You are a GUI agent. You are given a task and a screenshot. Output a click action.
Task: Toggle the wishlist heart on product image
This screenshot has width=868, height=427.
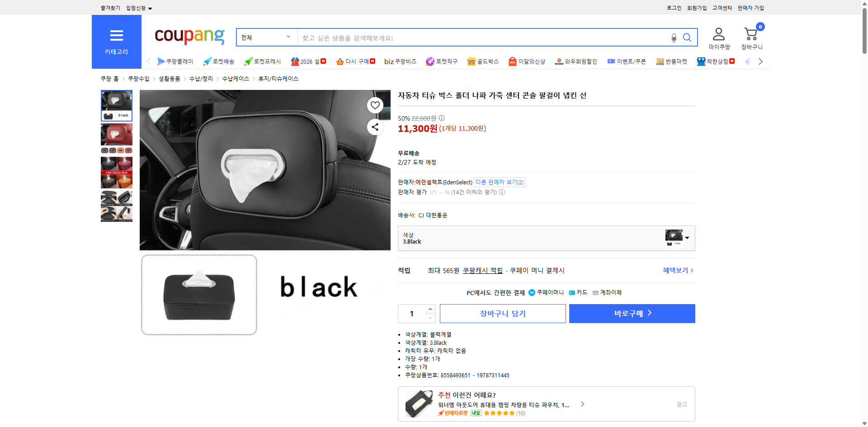(375, 105)
